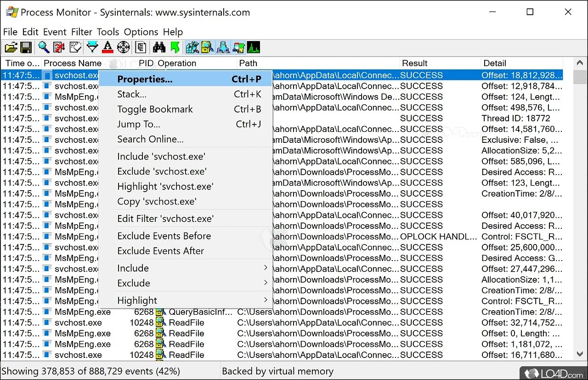This screenshot has height=380, width=588.
Task: Toggle the Capture magnifying glass icon
Action: coord(44,47)
